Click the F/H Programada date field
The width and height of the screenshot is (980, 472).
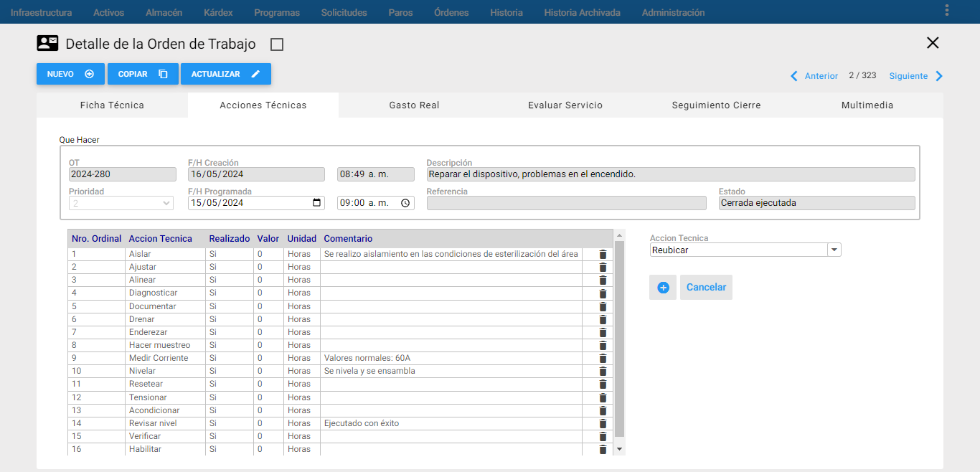click(256, 203)
